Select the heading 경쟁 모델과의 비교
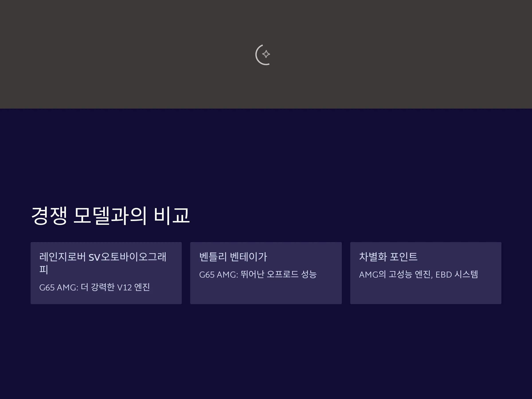Screen dimensions: 532x399 click(111, 215)
